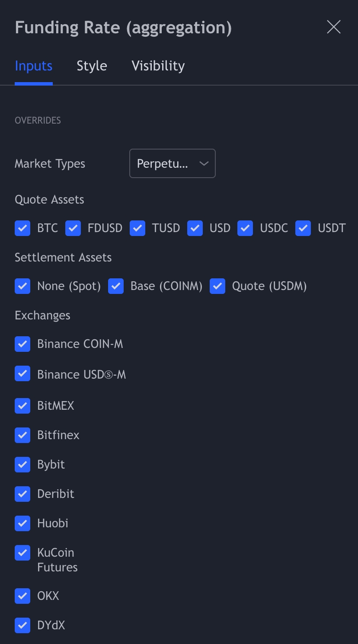Open the Market Types dropdown
Screen dimensions: 358x644
172,163
